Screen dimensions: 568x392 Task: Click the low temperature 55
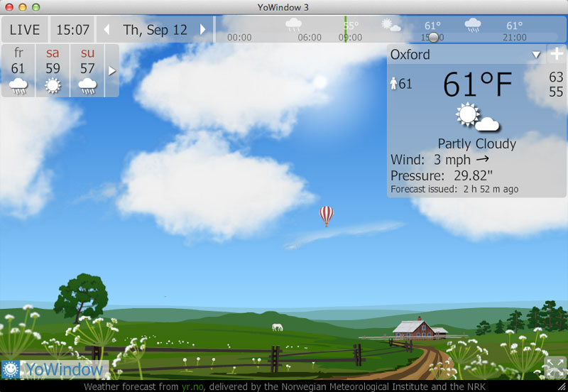click(x=556, y=92)
